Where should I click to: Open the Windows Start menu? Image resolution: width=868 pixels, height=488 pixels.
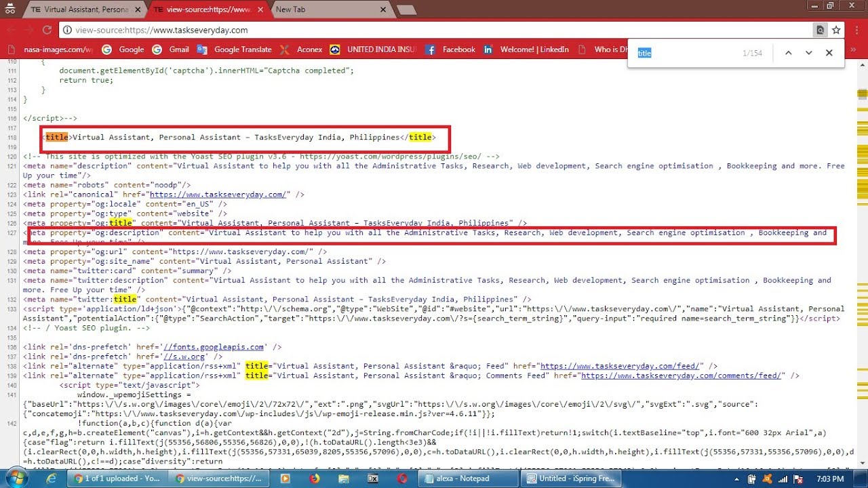pyautogui.click(x=17, y=478)
